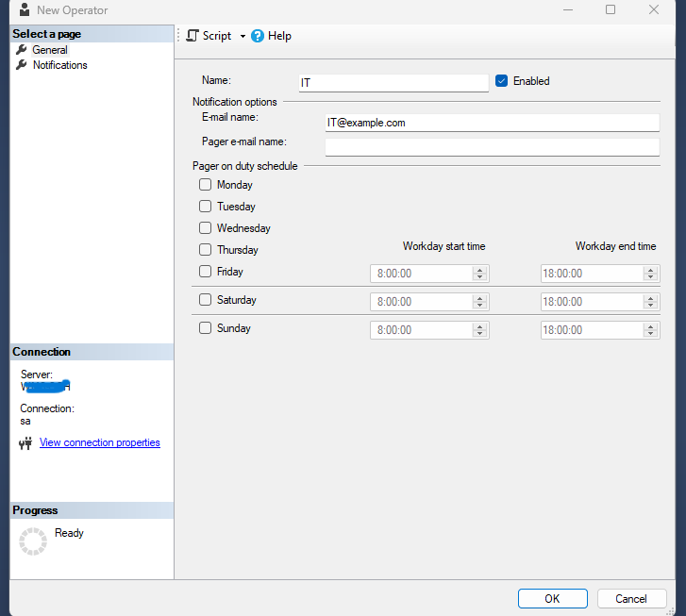Select the Notifications page wrench icon

point(22,65)
